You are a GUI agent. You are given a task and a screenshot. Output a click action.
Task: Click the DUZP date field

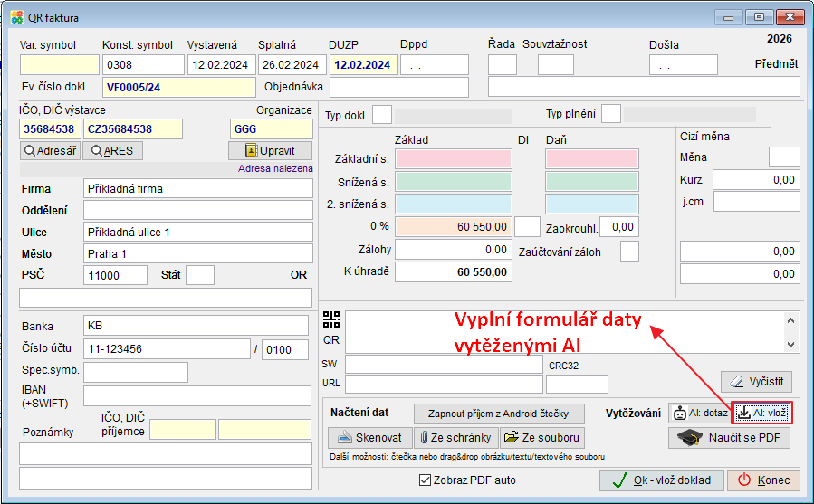pyautogui.click(x=363, y=65)
